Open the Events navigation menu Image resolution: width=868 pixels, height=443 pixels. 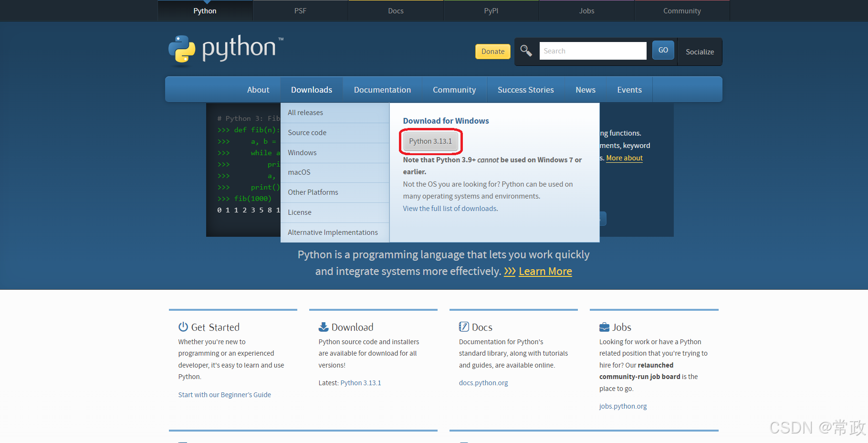click(629, 90)
